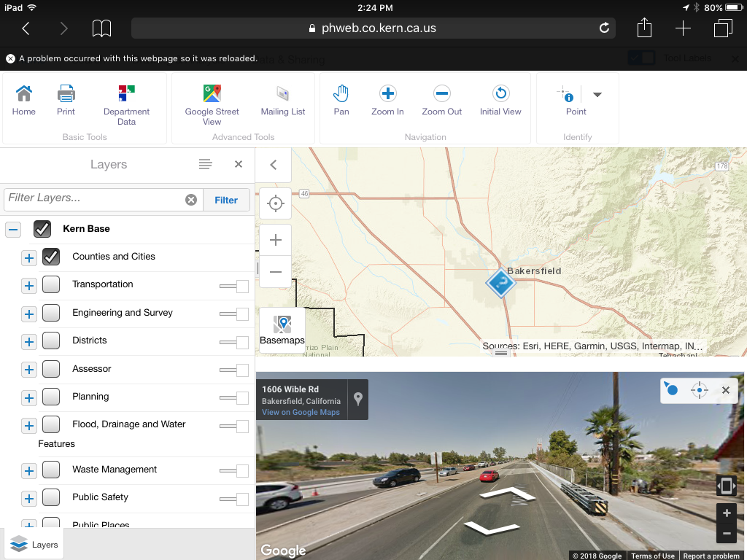This screenshot has height=560, width=747.
Task: Check the Districts layer checkbox
Action: click(51, 341)
